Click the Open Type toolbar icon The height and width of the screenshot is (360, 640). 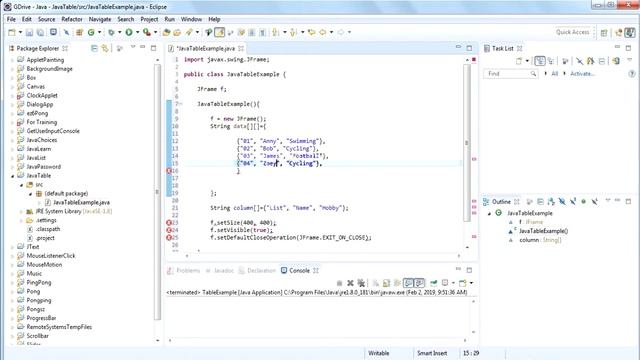[166, 32]
